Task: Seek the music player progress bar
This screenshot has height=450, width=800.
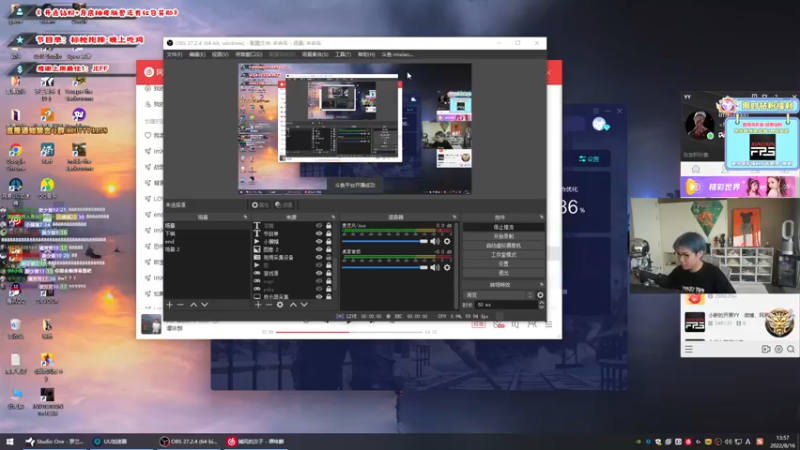Action: [x=349, y=332]
